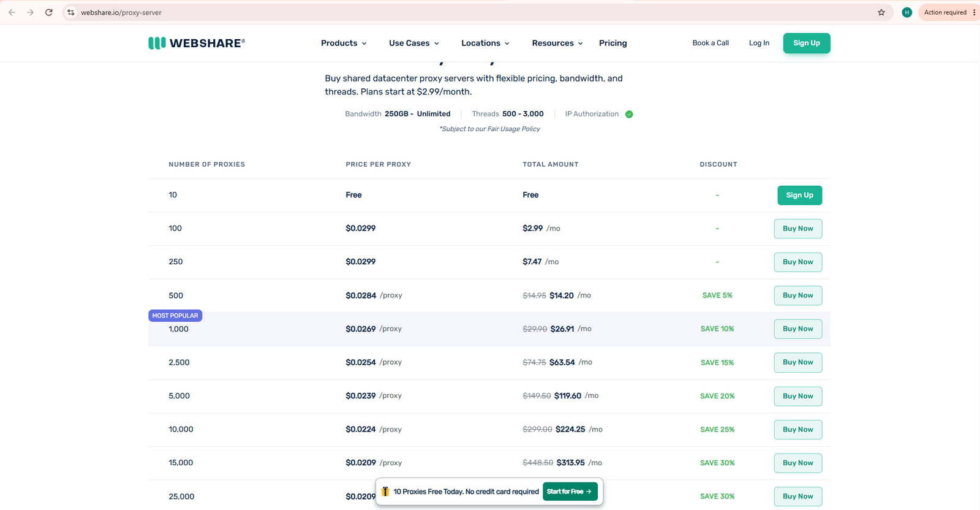Click the SAVE 25% discount label

(x=717, y=430)
